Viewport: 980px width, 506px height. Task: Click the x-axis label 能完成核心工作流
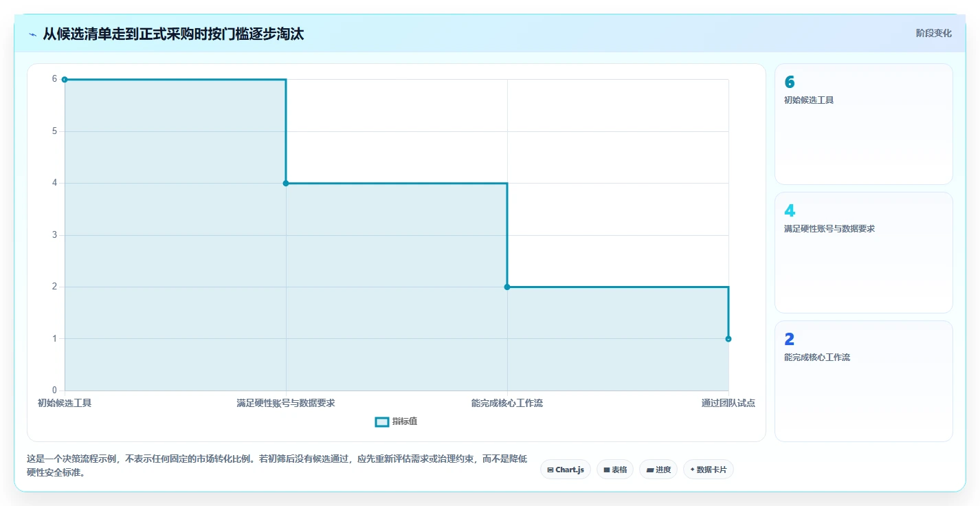pos(507,403)
